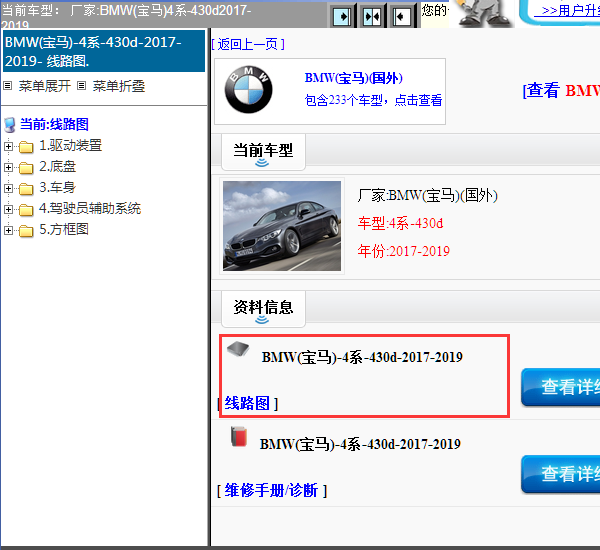Select the 2.底盘 tree label
The height and width of the screenshot is (550, 600).
(57, 166)
